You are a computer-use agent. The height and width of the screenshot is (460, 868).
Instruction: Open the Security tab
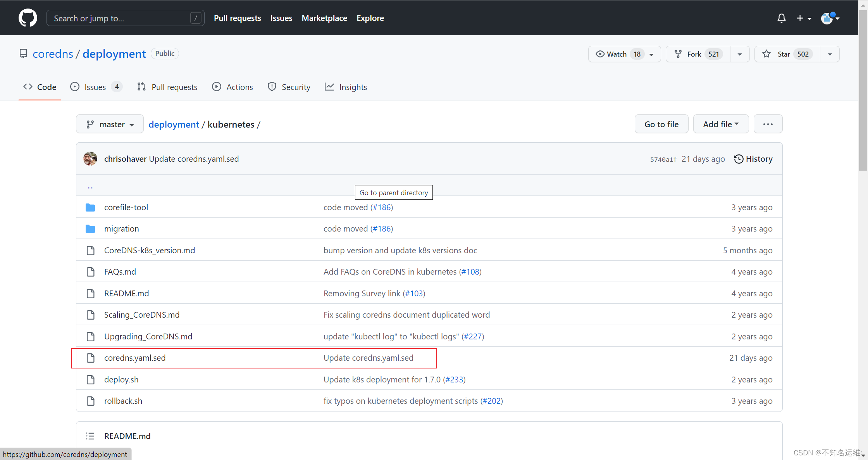pyautogui.click(x=289, y=87)
